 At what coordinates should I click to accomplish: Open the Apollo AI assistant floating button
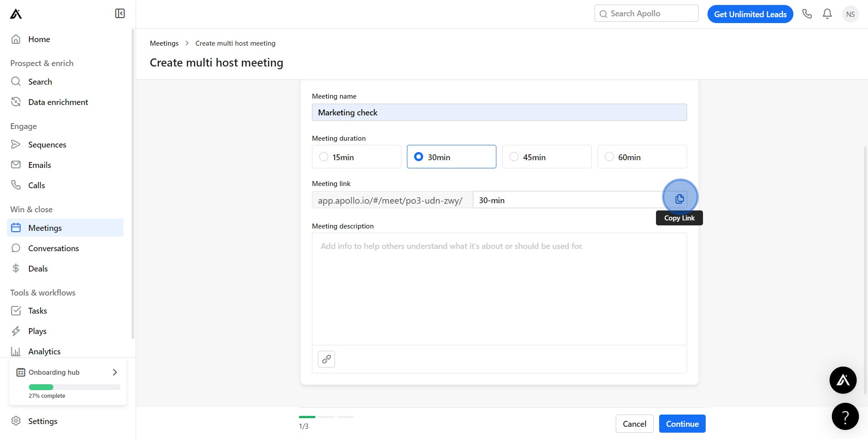[x=843, y=380]
